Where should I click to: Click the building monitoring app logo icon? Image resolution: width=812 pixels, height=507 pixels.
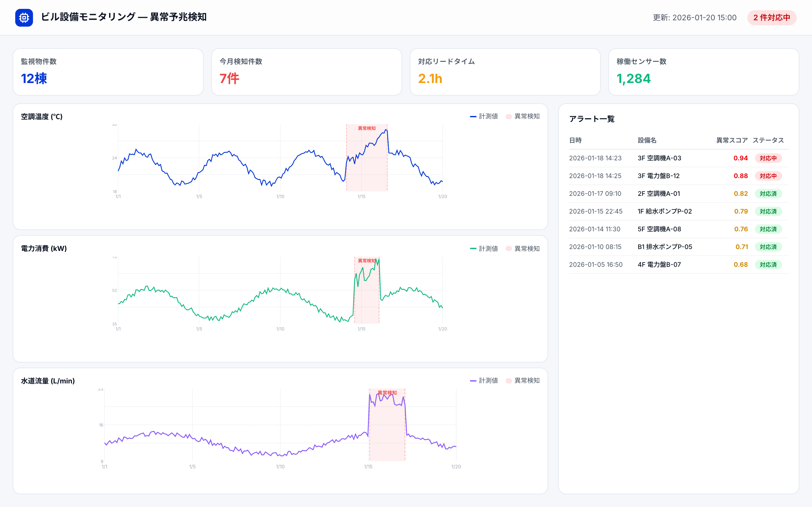[24, 17]
